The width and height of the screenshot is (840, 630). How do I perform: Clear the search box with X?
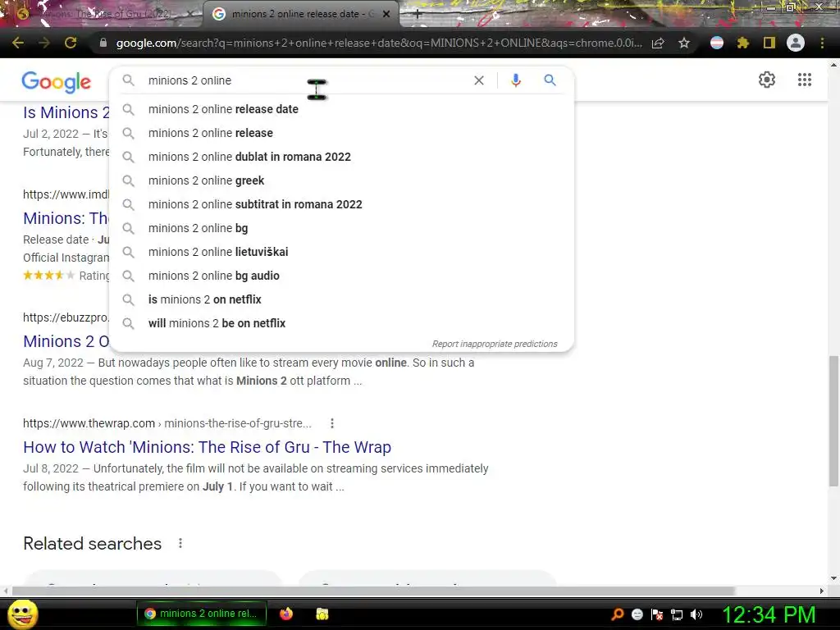(x=479, y=80)
